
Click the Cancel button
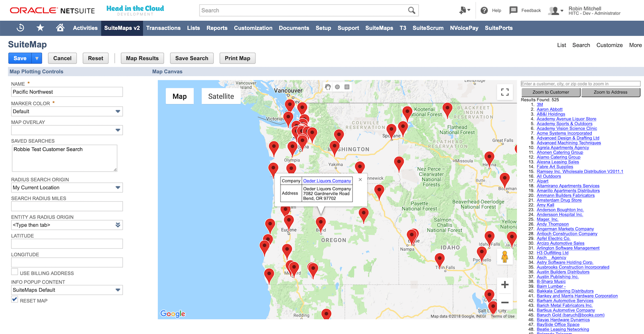pyautogui.click(x=62, y=58)
